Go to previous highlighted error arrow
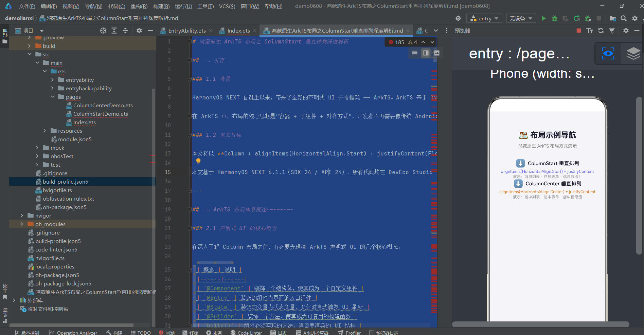The image size is (644, 335). (423, 42)
